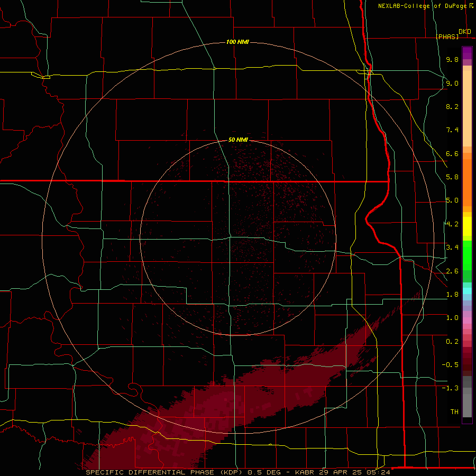Pick the cyan swatch in the color bar
Viewport: 476px width, 476px height.
coord(467,291)
